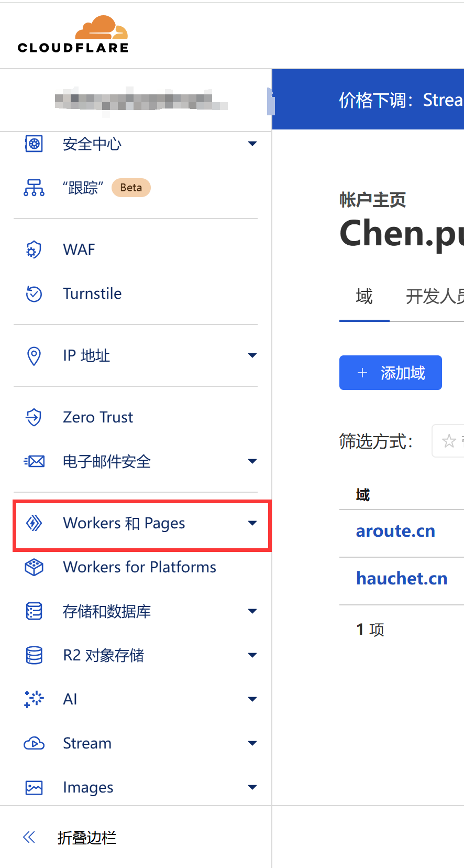Expand the 存储和数据库 dropdown arrow
464x868 pixels.
point(252,611)
